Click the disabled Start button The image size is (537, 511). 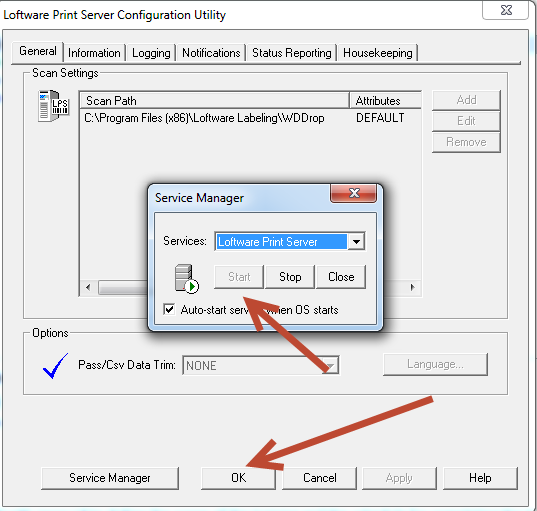click(x=239, y=277)
